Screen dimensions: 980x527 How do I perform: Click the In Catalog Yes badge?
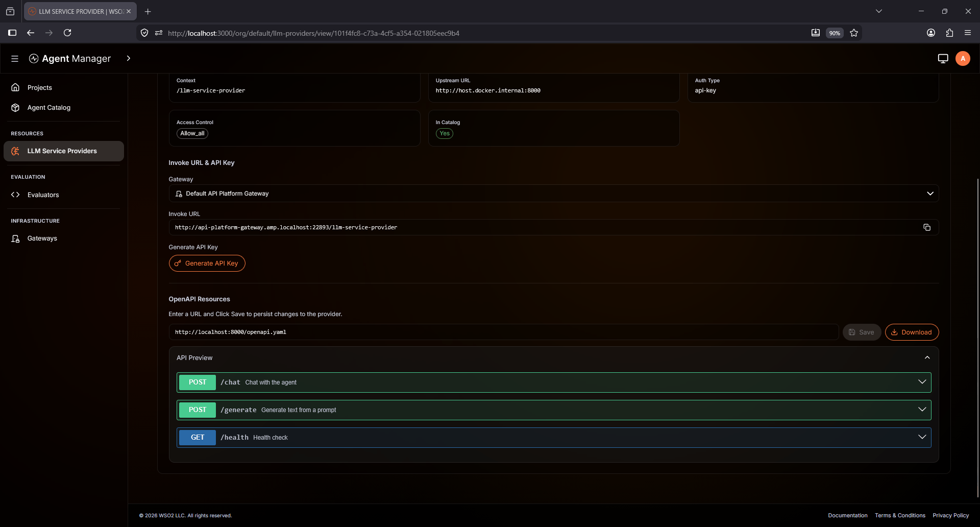(x=445, y=134)
